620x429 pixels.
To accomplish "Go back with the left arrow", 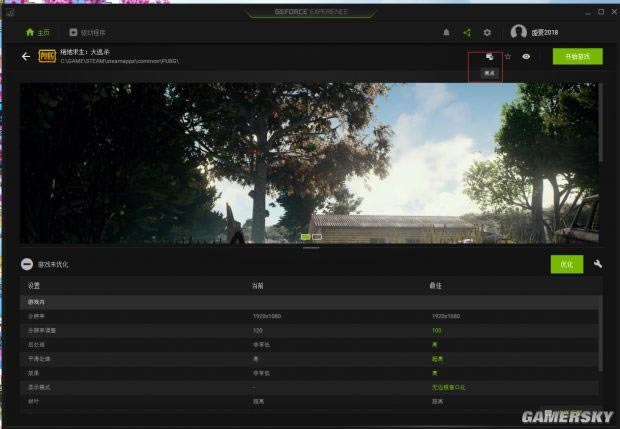I will point(26,57).
